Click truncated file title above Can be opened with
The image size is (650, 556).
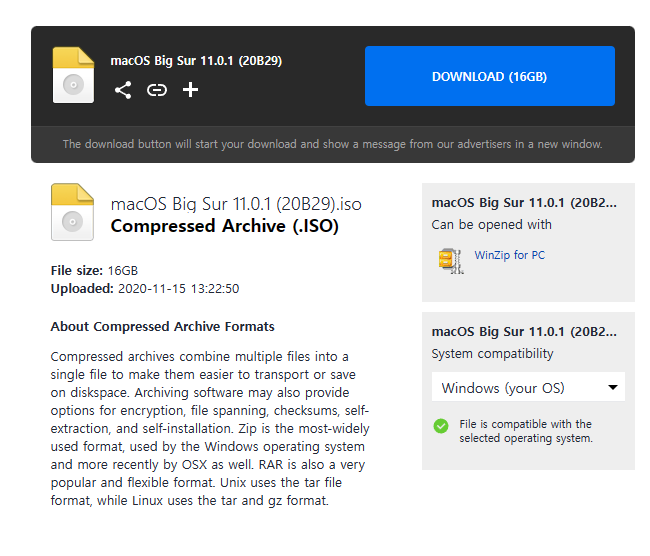(524, 203)
